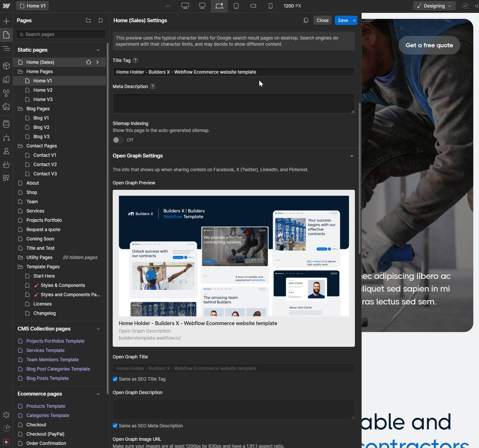The image size is (479, 448).
Task: Uncheck Same as SEO Meta Description
Action: (x=115, y=426)
